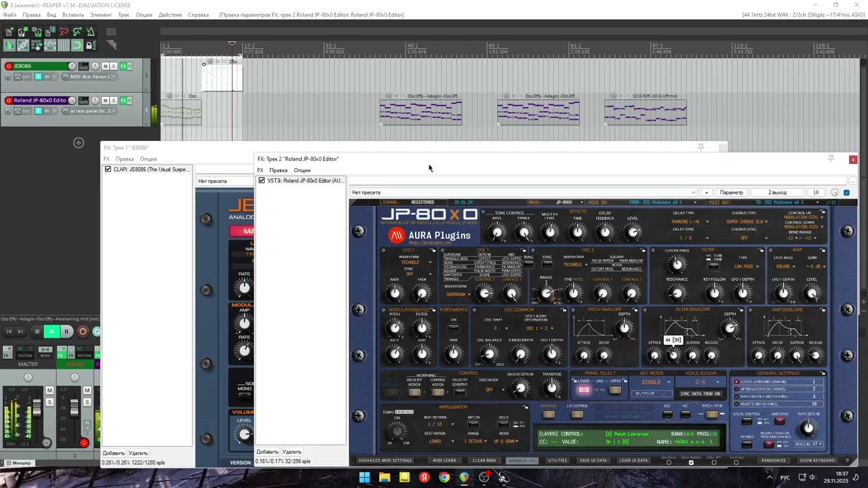Click the Параметр button
The width and height of the screenshot is (868, 488).
coord(732,192)
